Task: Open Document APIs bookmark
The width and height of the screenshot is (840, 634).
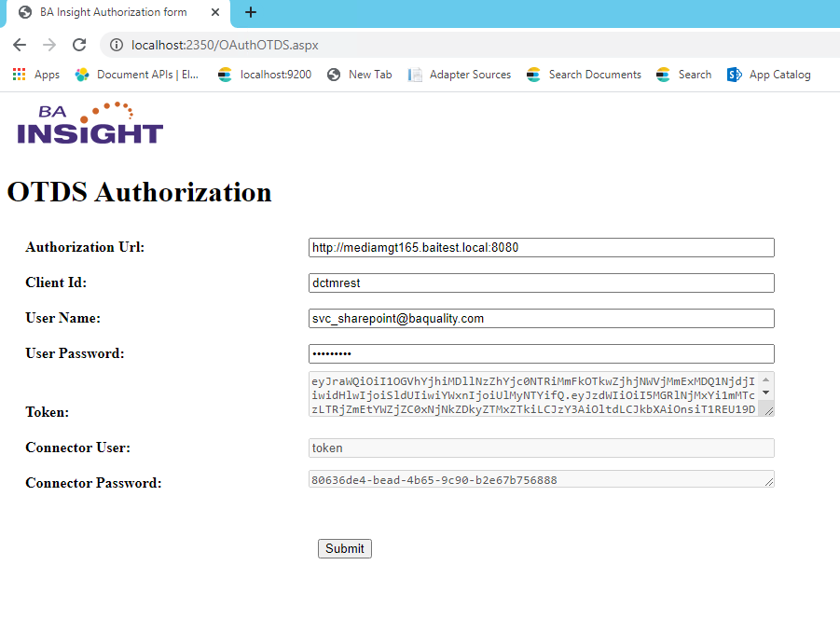Action: point(137,75)
